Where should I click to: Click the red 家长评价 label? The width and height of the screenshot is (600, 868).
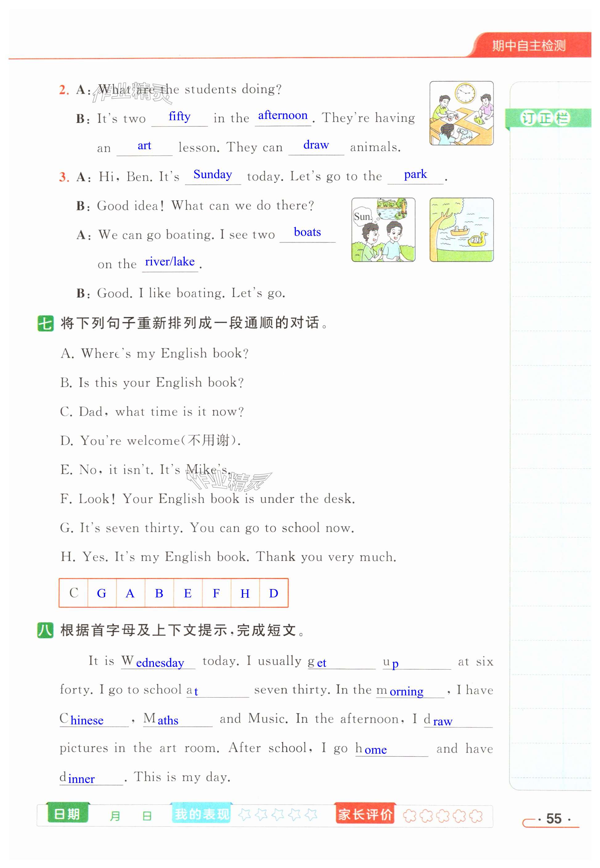tap(365, 814)
